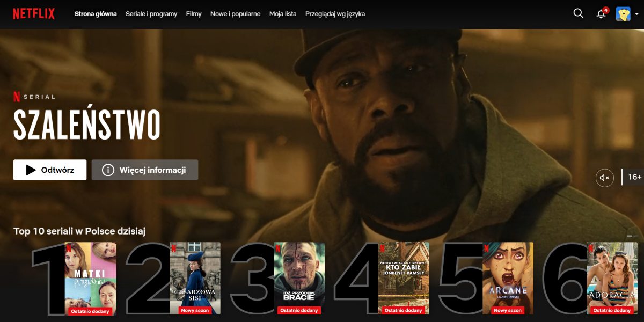Viewport: 644px width, 322px height.
Task: Open Moja lista
Action: coord(283,14)
